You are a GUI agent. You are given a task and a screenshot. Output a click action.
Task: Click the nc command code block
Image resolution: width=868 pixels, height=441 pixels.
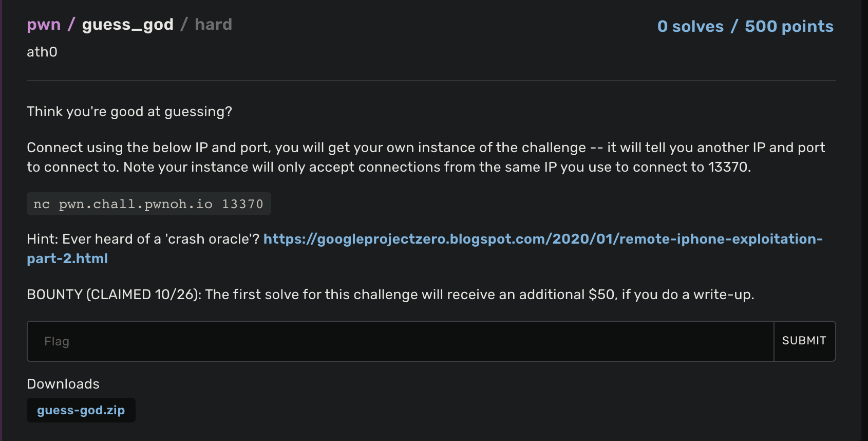click(x=149, y=204)
